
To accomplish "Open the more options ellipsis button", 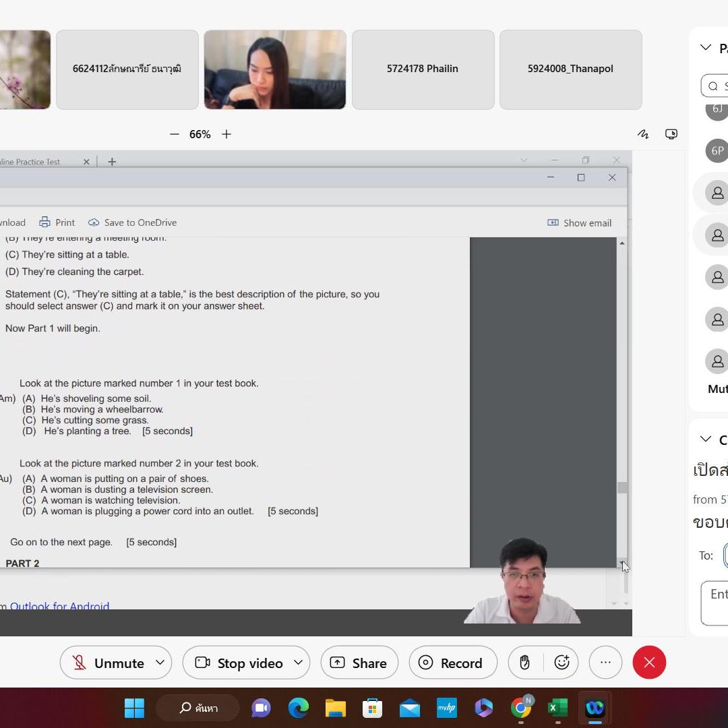I will (x=605, y=663).
